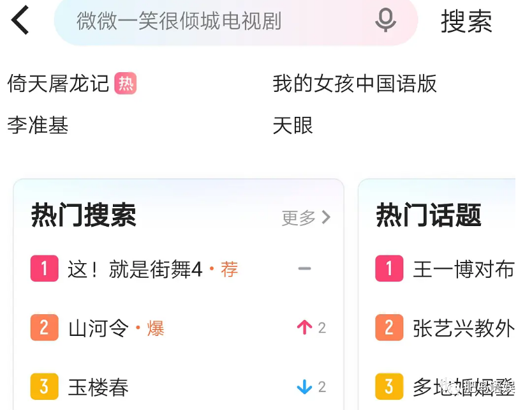Open hot topic 张艺兴教外
Viewport: 532px width, 410px height.
tap(463, 328)
